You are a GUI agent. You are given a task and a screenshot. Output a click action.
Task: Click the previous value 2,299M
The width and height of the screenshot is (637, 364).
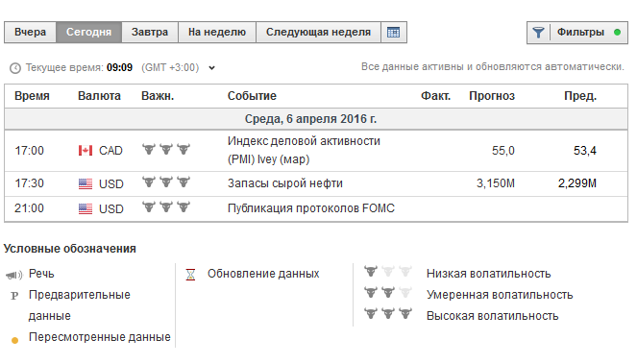[x=577, y=183]
